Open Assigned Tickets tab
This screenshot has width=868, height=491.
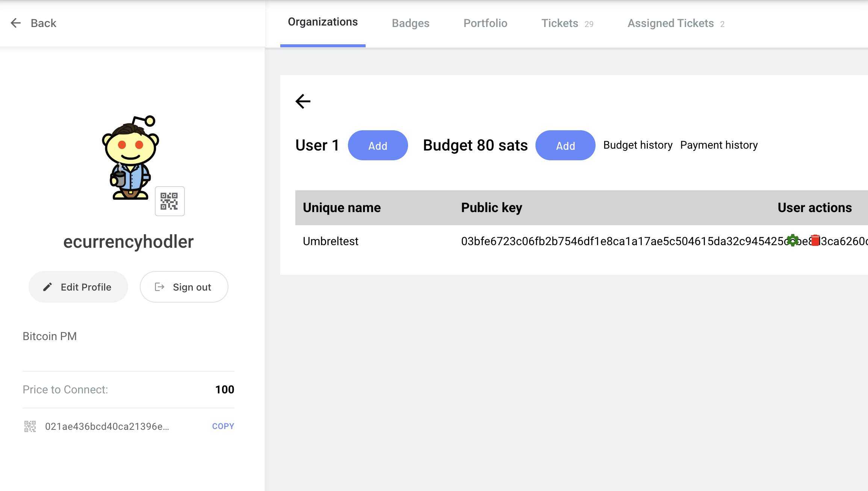[670, 23]
